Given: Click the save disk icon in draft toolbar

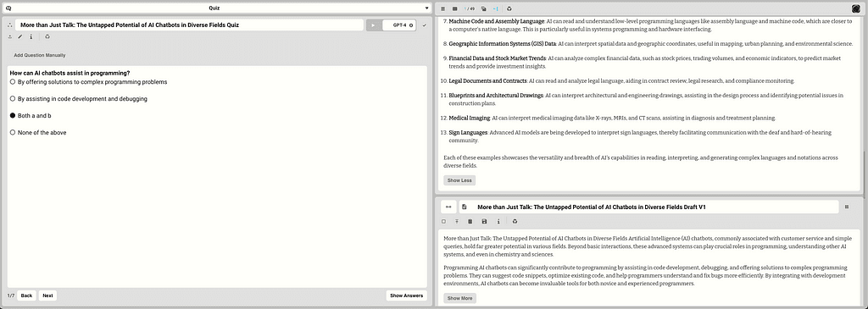Looking at the screenshot, I should pyautogui.click(x=484, y=222).
